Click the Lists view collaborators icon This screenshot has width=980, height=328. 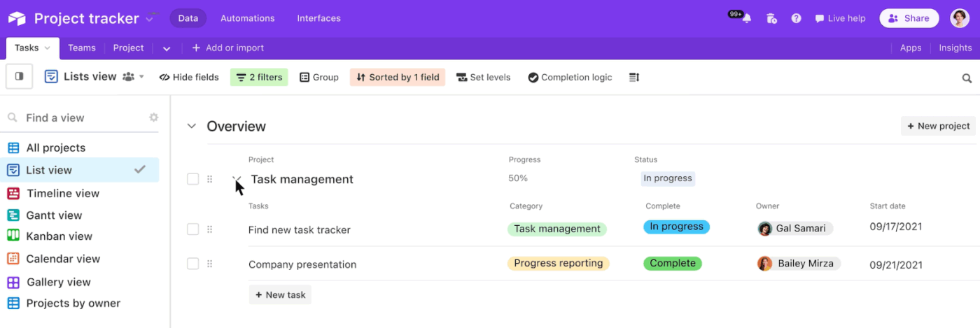pyautogui.click(x=128, y=77)
